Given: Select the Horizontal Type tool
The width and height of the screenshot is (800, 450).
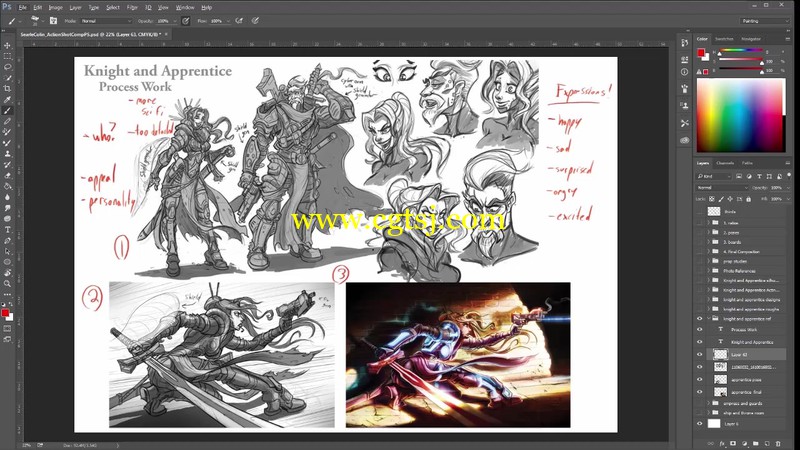Looking at the screenshot, I should [x=7, y=229].
